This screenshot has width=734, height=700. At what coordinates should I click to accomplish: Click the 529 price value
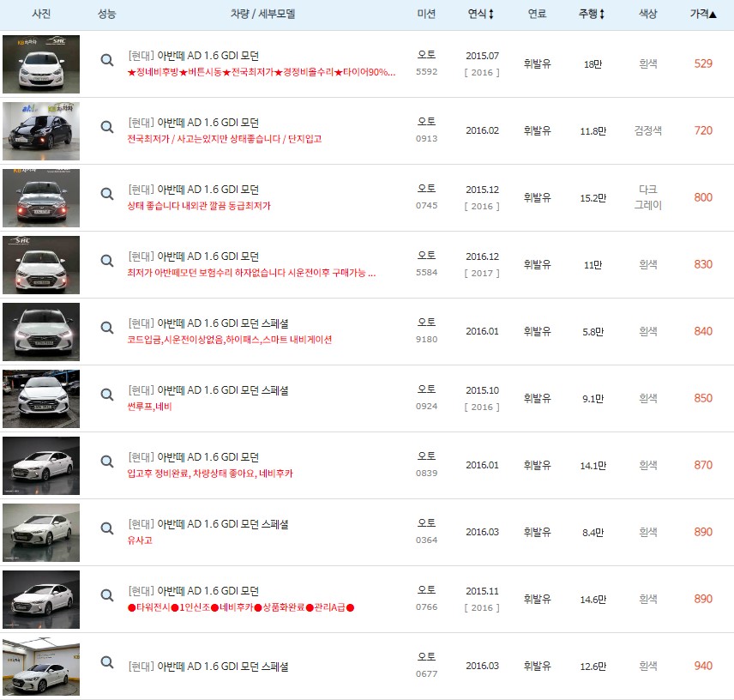703,63
